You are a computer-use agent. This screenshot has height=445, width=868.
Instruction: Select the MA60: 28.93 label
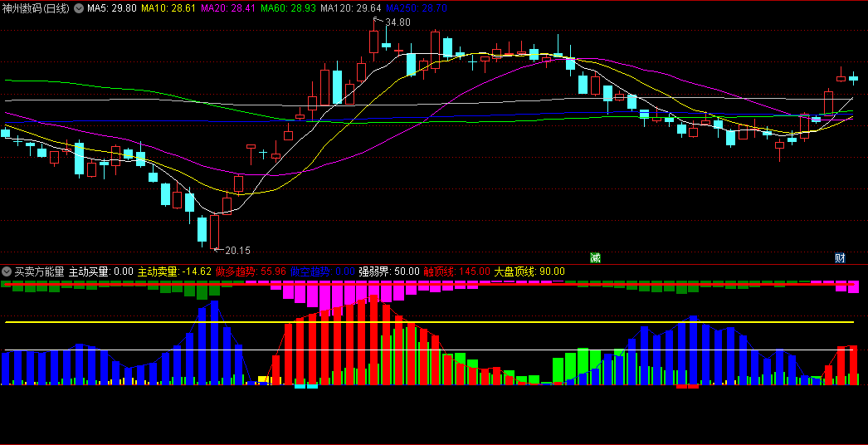coord(288,8)
